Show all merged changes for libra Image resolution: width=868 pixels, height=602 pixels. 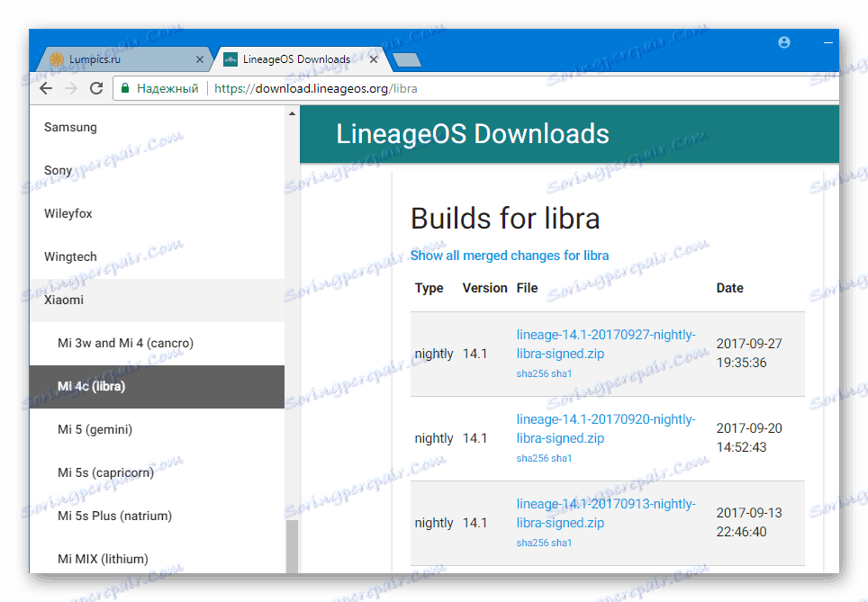(510, 256)
